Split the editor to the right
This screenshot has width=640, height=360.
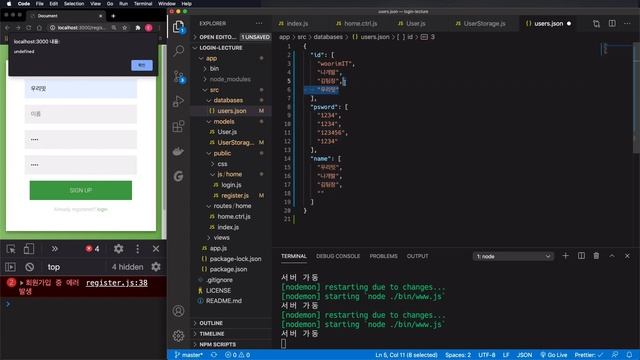(x=612, y=24)
